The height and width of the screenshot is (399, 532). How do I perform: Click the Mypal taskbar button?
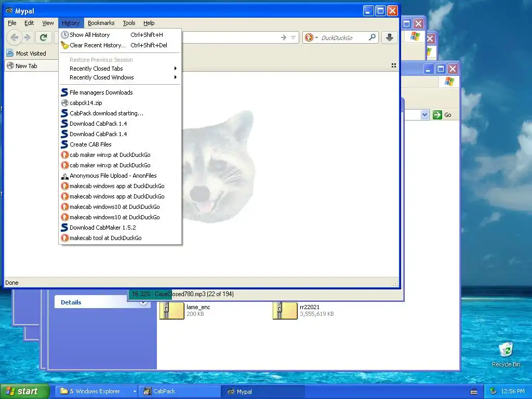tap(262, 391)
